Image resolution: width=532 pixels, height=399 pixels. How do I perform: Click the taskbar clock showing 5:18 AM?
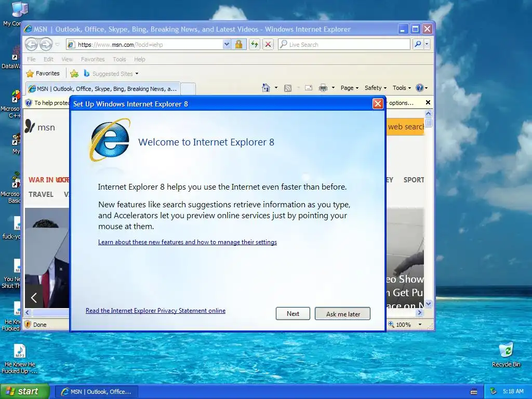coord(513,392)
